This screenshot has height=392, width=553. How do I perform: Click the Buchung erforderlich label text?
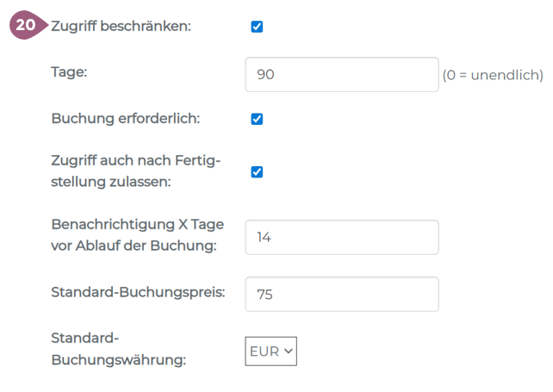[125, 118]
